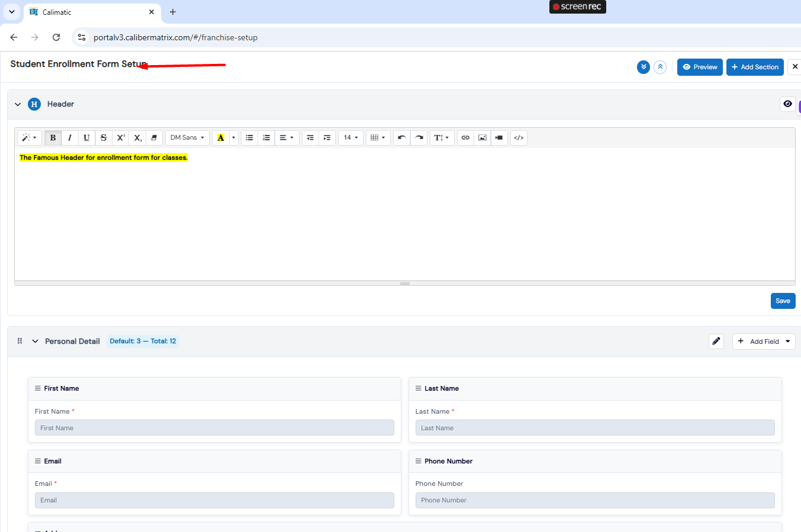Click the First Name input field

pos(214,428)
